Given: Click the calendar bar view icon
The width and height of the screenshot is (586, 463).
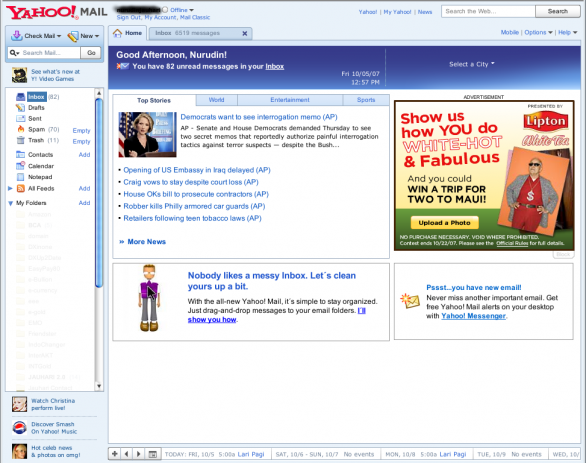Looking at the screenshot, I should [x=152, y=454].
